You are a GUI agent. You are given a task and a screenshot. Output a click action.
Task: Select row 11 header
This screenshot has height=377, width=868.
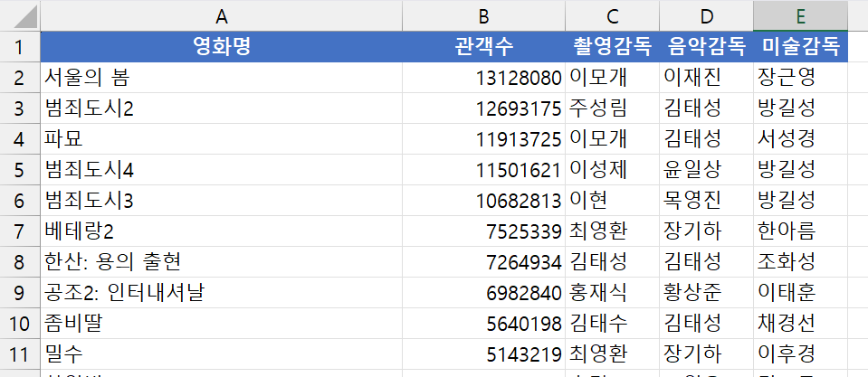coord(20,354)
